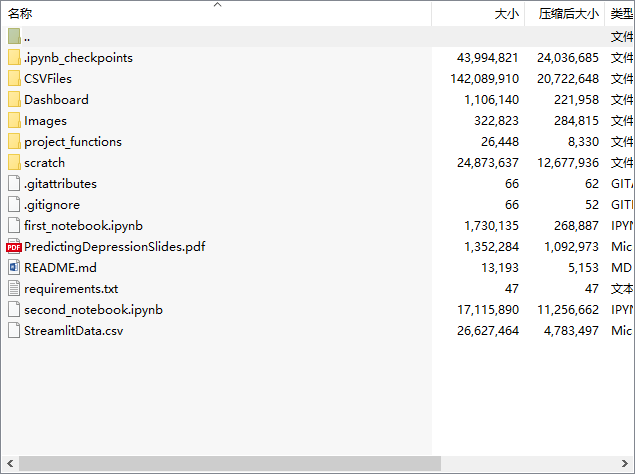Click the parent directory ".." folder icon
Viewport: 635px width, 474px height.
point(14,36)
